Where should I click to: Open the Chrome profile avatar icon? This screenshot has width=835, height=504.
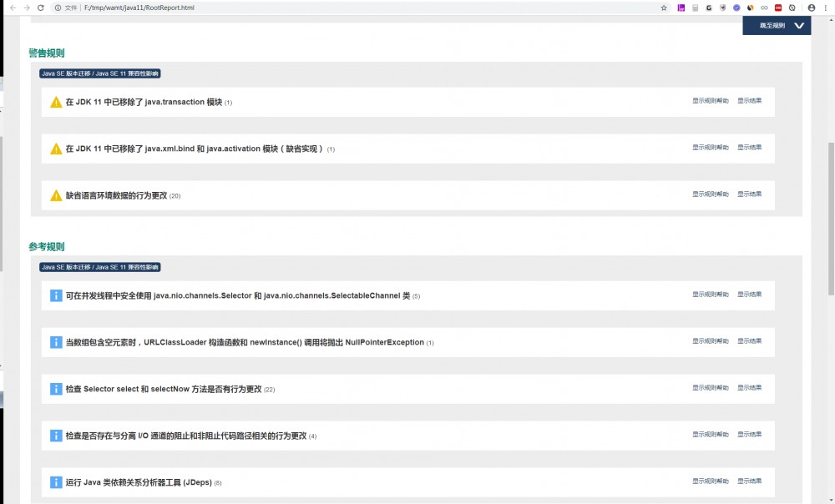810,8
